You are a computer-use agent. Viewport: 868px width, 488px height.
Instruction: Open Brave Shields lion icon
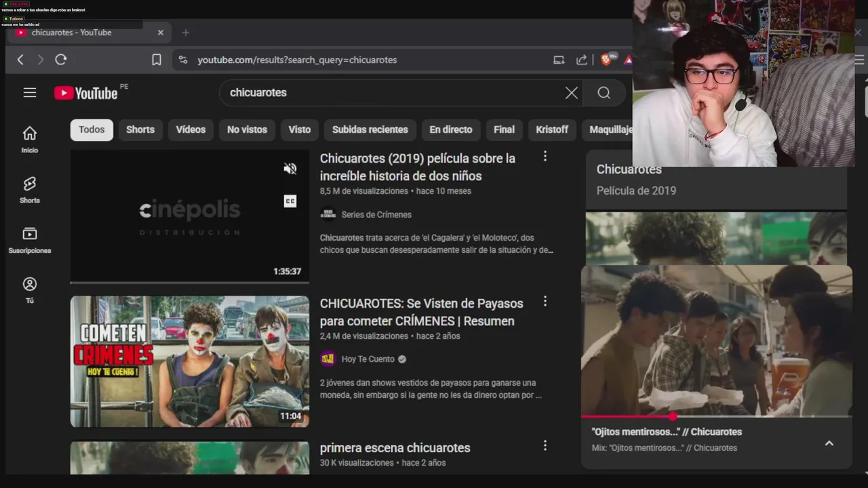pyautogui.click(x=606, y=60)
